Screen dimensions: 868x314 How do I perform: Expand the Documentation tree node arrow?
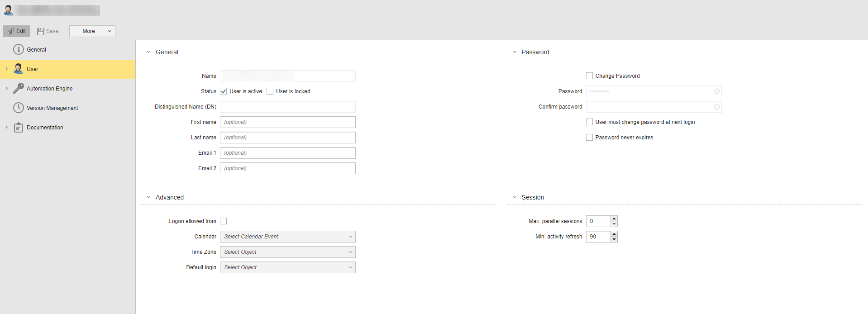click(6, 128)
